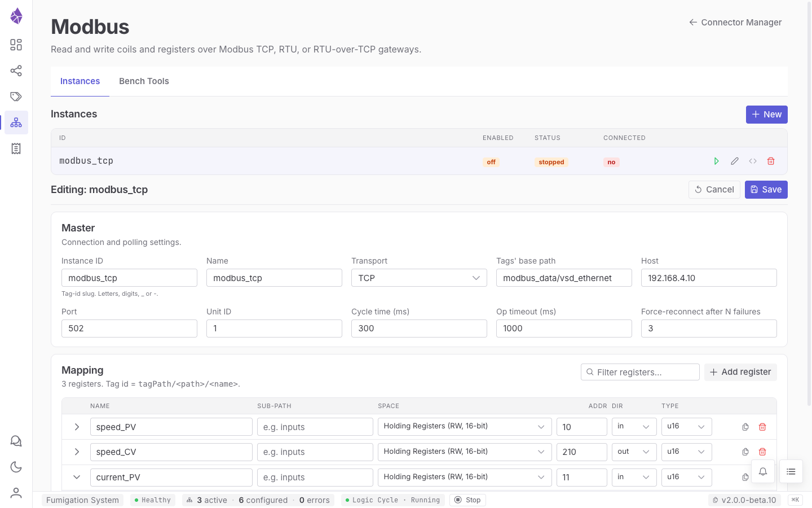Edit modbus_tcp instance with pencil icon
Image resolution: width=812 pixels, height=508 pixels.
(x=735, y=161)
